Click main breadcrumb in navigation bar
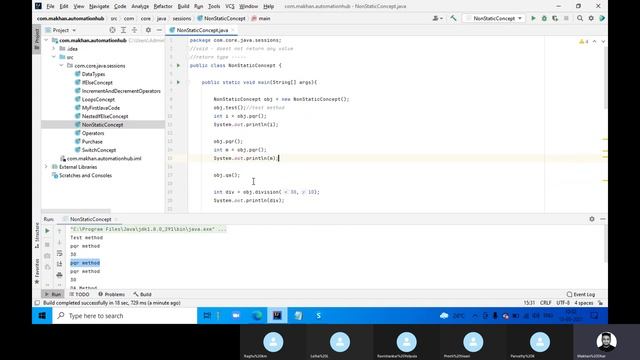The width and height of the screenshot is (640, 360). [261, 18]
